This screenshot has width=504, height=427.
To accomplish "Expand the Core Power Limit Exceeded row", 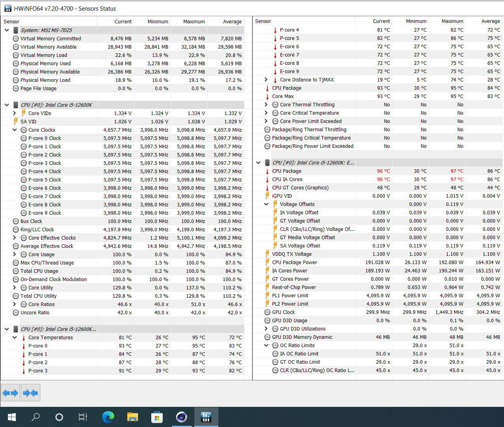I will point(266,121).
